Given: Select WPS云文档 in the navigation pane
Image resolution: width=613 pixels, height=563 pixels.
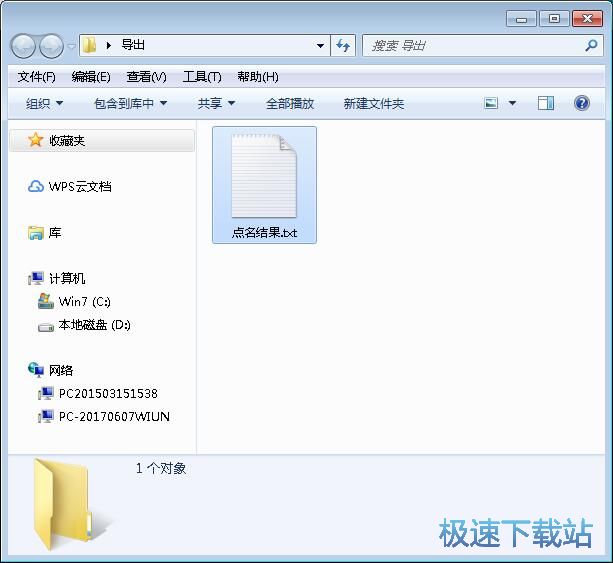Looking at the screenshot, I should [x=80, y=186].
